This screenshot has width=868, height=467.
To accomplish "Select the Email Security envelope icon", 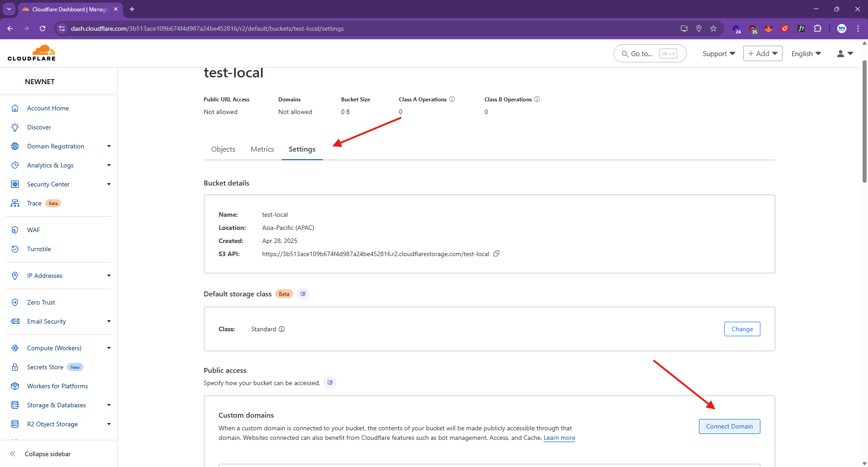I will point(15,321).
